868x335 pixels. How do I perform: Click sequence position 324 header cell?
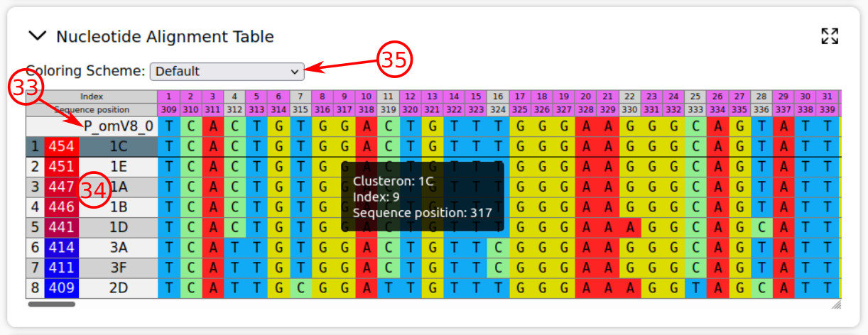click(499, 110)
